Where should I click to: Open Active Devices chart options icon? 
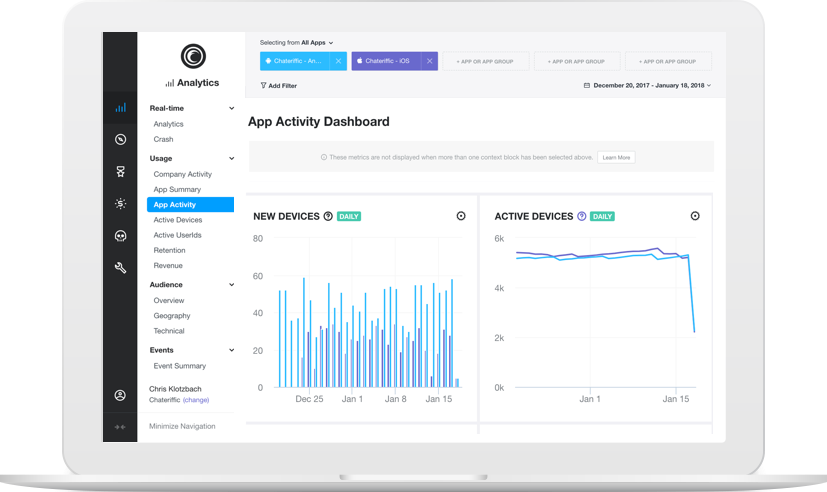[695, 216]
